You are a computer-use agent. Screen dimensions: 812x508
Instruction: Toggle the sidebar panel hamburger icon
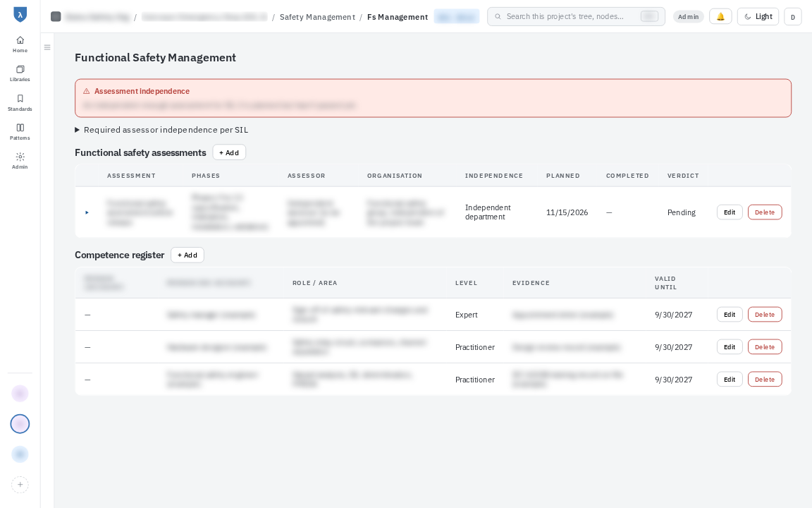[x=47, y=47]
